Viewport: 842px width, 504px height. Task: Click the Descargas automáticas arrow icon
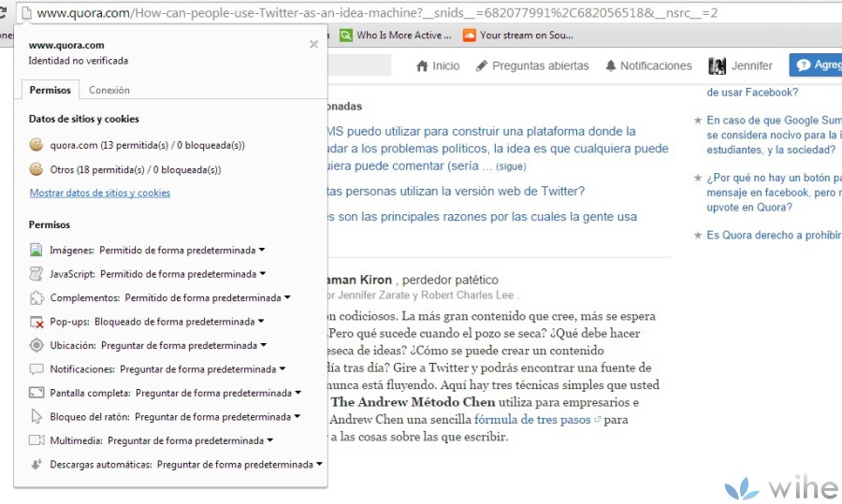pyautogui.click(x=36, y=465)
